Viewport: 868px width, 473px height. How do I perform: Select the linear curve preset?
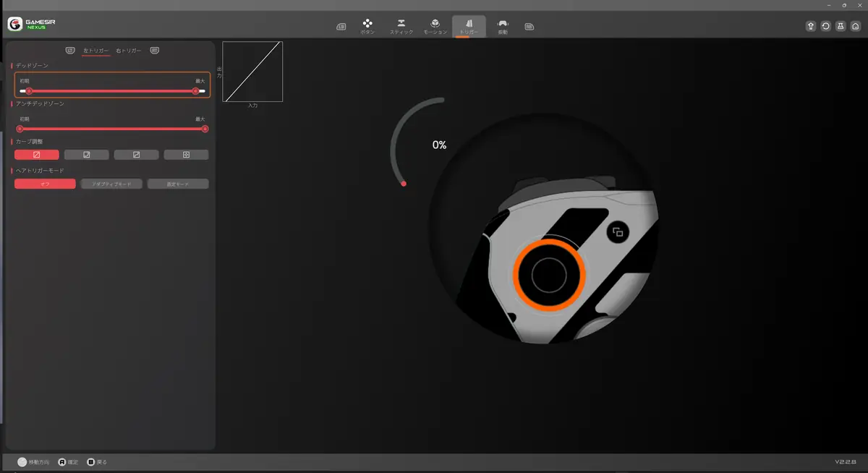click(37, 155)
